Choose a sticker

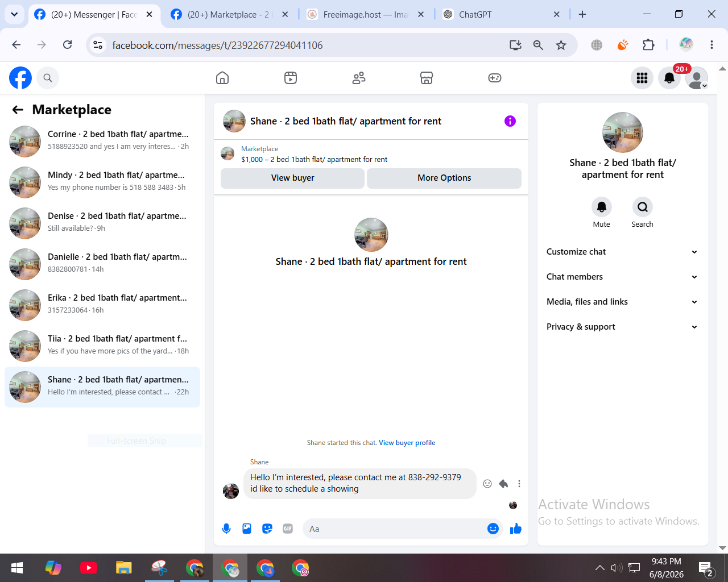point(267,529)
